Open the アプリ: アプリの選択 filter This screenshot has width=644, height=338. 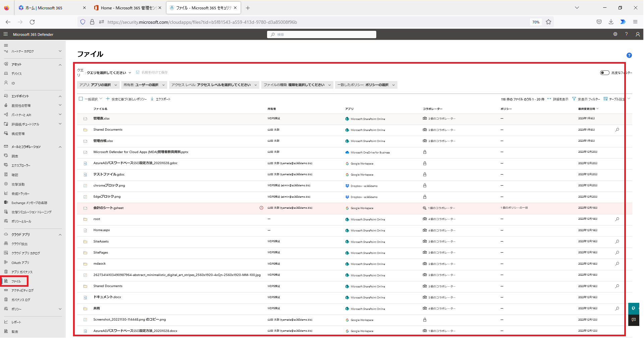98,85
